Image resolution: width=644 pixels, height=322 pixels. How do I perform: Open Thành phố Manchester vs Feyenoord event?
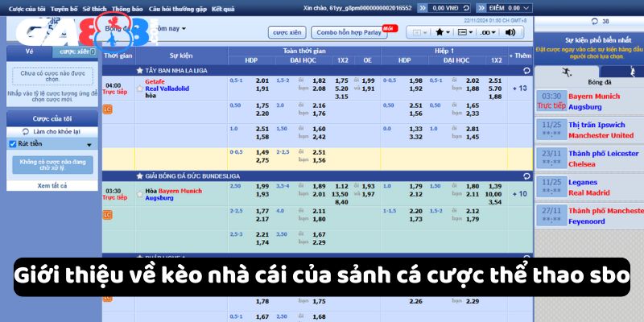coord(590,216)
